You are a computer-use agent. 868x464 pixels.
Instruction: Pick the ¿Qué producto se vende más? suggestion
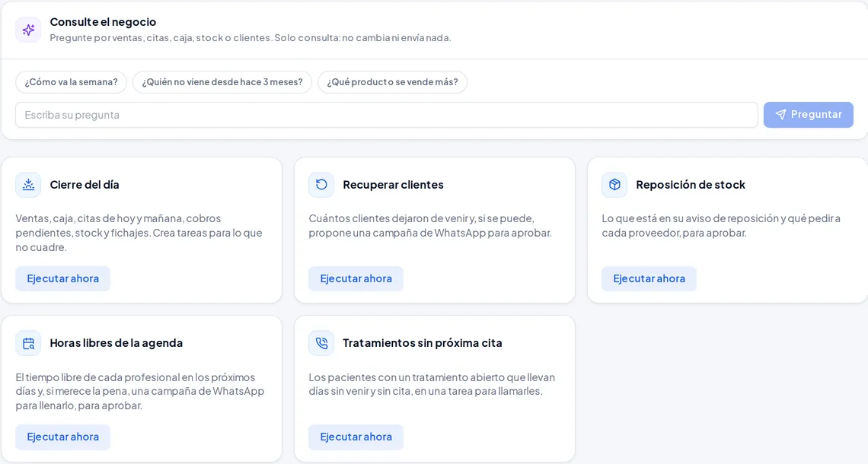392,82
